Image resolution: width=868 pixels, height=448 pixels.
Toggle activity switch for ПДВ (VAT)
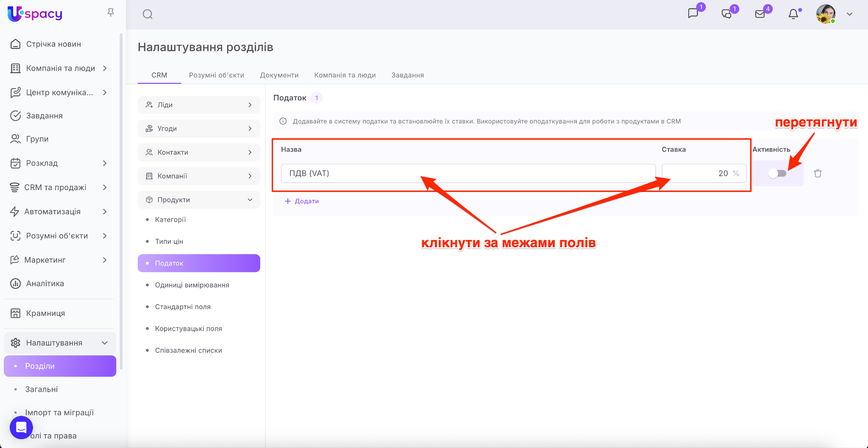777,173
